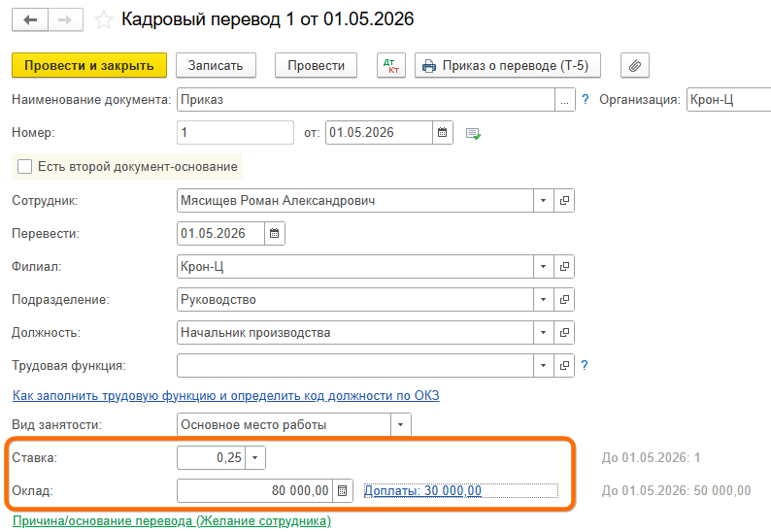Open the Подразделение record card
The height and width of the screenshot is (532, 771).
click(x=564, y=299)
